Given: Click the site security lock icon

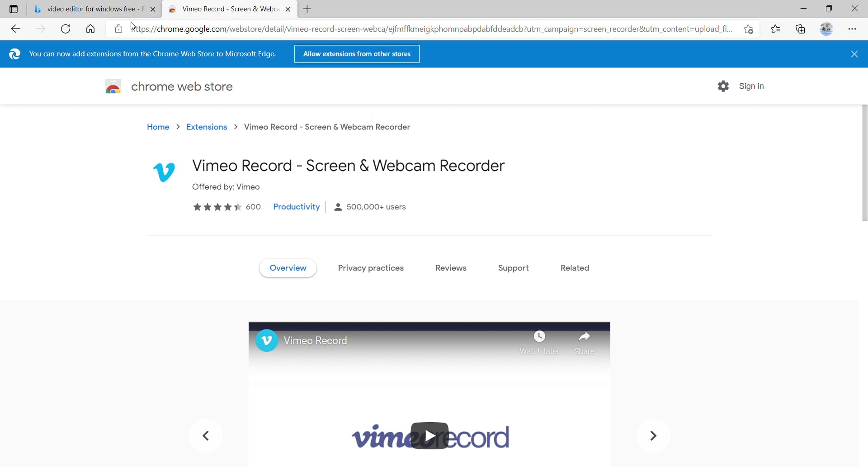Looking at the screenshot, I should point(118,29).
